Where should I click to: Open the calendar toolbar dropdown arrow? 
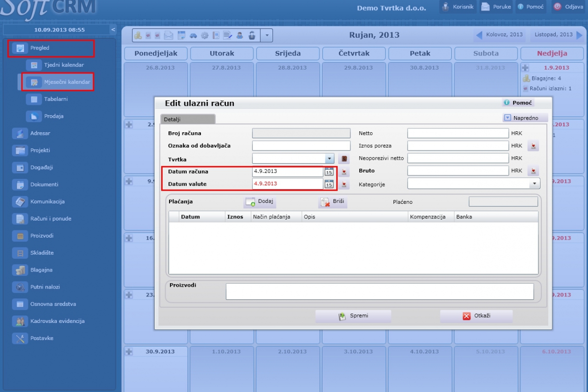(267, 35)
